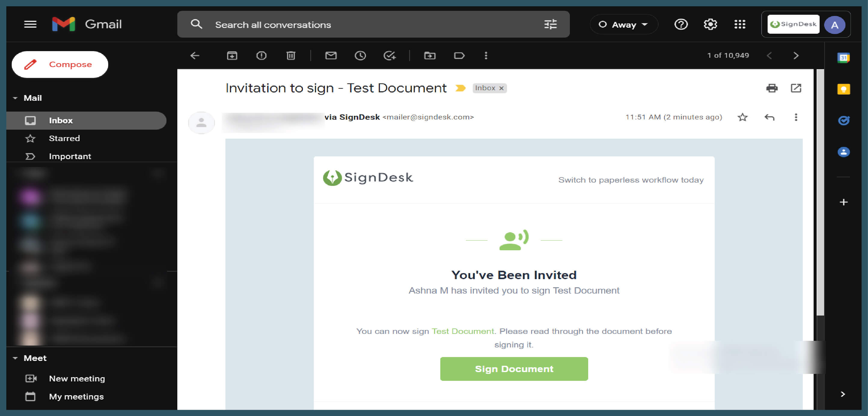Report this email as spam
This screenshot has height=416, width=868.
(261, 56)
